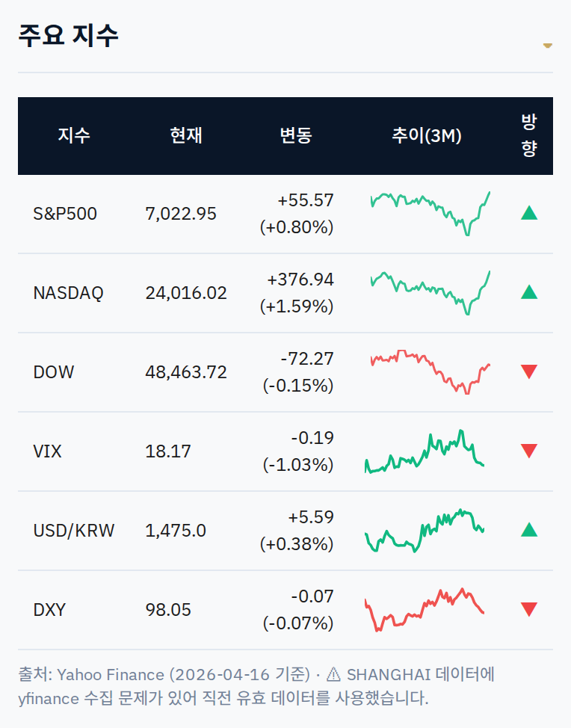
Task: Click the DXY index name
Action: pos(49,610)
